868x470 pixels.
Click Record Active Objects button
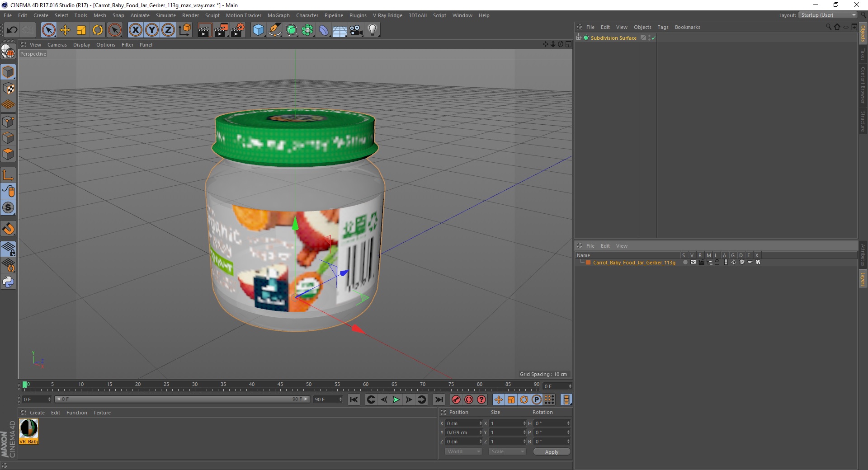[x=456, y=399]
